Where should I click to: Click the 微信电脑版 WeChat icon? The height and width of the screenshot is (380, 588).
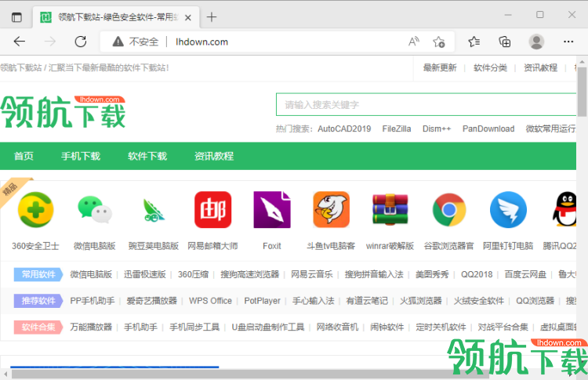[95, 209]
